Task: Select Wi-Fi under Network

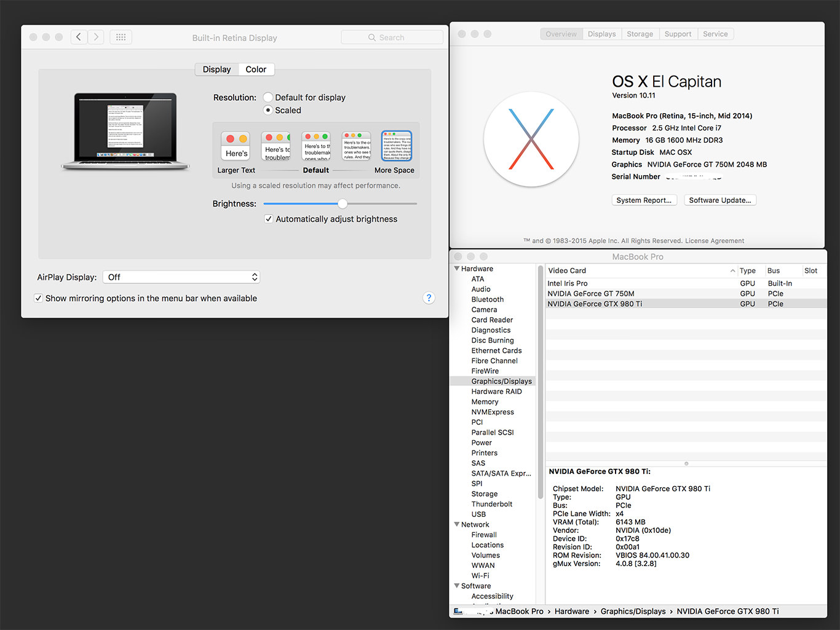Action: click(480, 576)
